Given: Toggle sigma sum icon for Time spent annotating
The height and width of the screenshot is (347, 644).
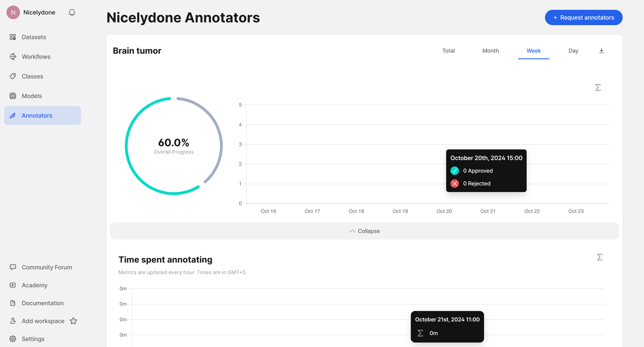Looking at the screenshot, I should 600,257.
